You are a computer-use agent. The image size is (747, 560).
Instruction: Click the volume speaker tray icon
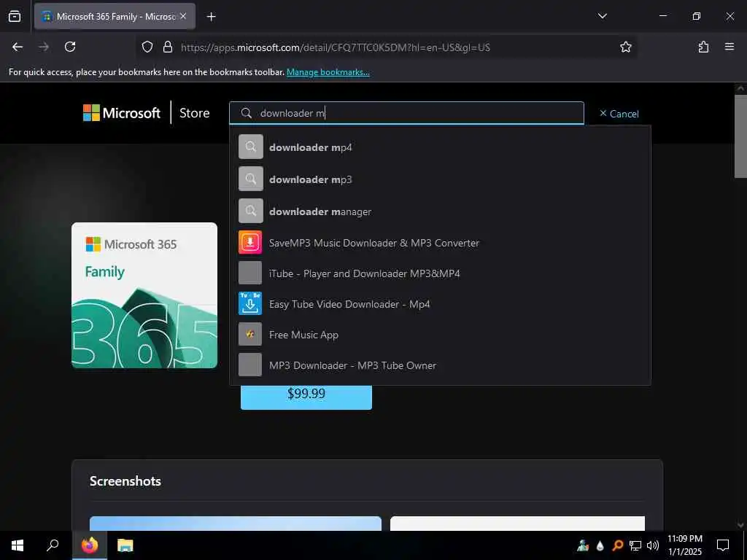click(653, 545)
